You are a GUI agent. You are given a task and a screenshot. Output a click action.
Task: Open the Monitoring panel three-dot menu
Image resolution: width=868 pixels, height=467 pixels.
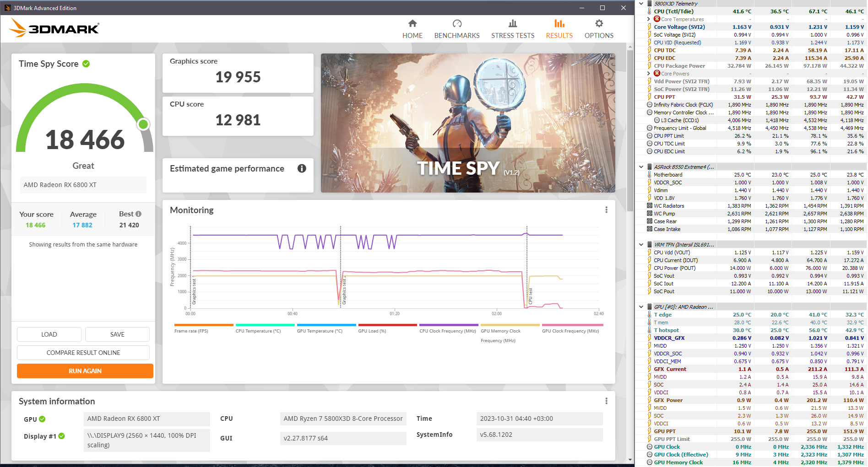coord(606,210)
